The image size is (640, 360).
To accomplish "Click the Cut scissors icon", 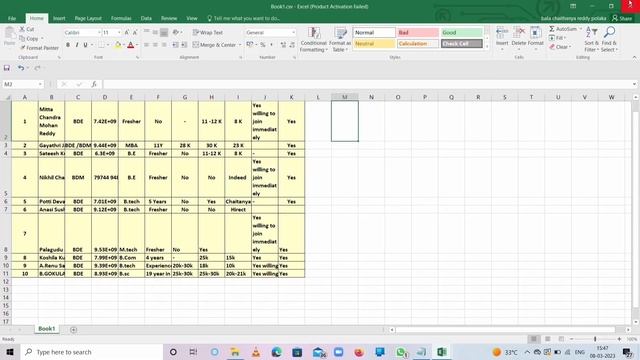I will [22, 29].
